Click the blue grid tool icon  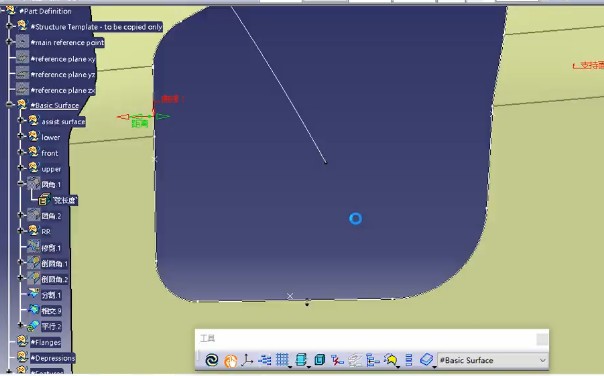click(x=282, y=360)
